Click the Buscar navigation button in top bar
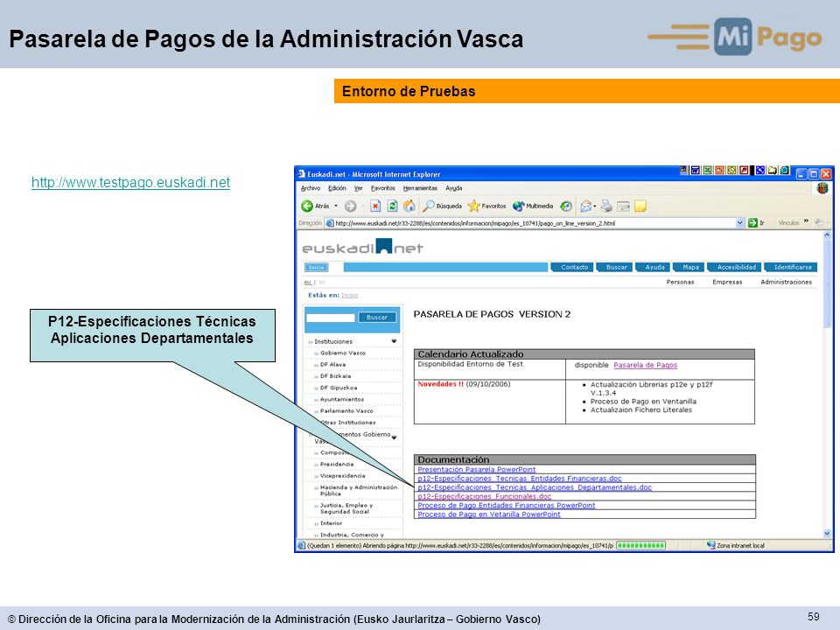Image resolution: width=840 pixels, height=630 pixels. (x=616, y=268)
